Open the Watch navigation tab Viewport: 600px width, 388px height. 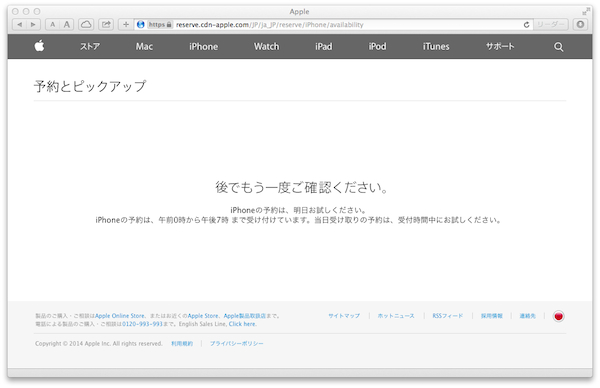pyautogui.click(x=267, y=47)
